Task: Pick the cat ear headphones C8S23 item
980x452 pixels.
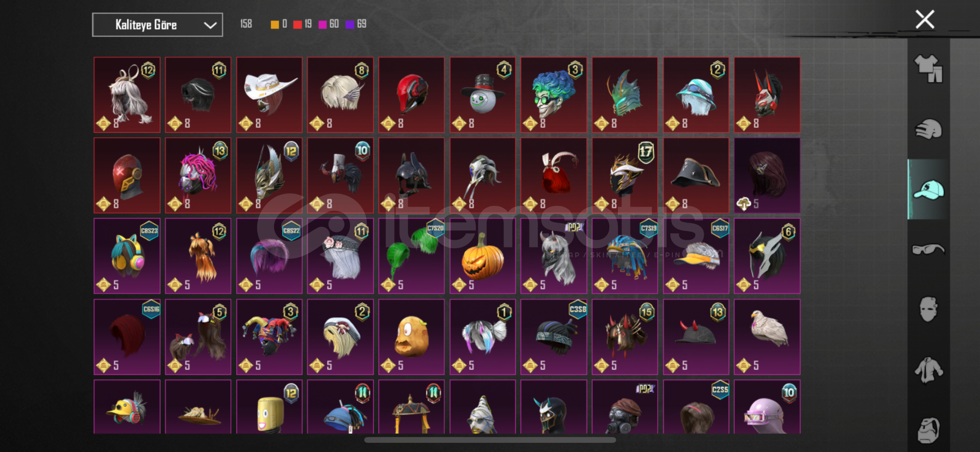Action: 127,256
